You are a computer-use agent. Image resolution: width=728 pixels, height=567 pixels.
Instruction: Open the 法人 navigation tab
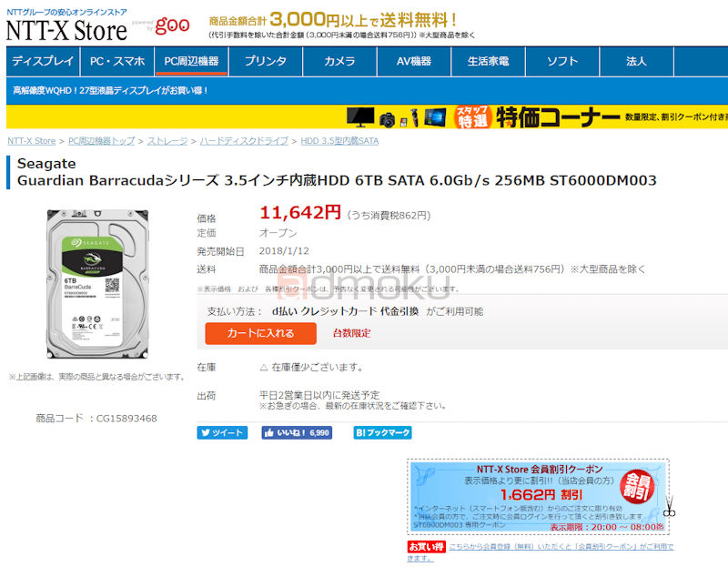[636, 61]
